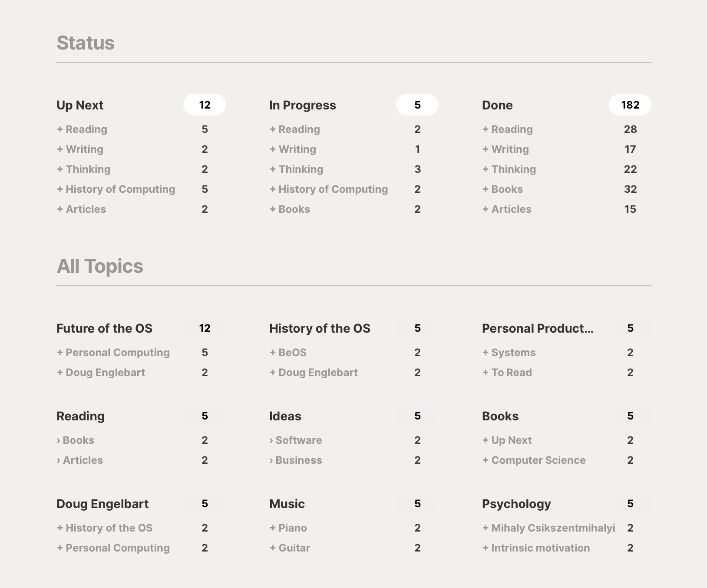The height and width of the screenshot is (588, 707).
Task: Add Writing filter under Done
Action: [x=505, y=149]
